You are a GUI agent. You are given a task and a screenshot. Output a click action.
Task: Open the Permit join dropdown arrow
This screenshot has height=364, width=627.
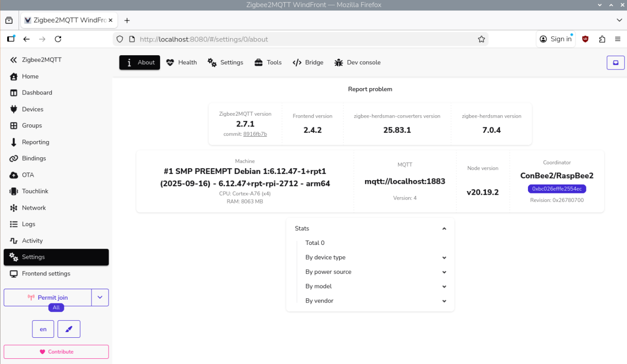pos(100,297)
